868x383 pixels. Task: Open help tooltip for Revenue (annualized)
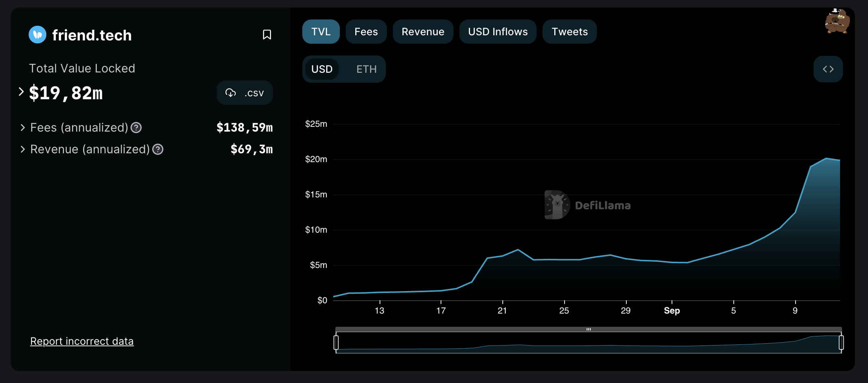point(158,149)
